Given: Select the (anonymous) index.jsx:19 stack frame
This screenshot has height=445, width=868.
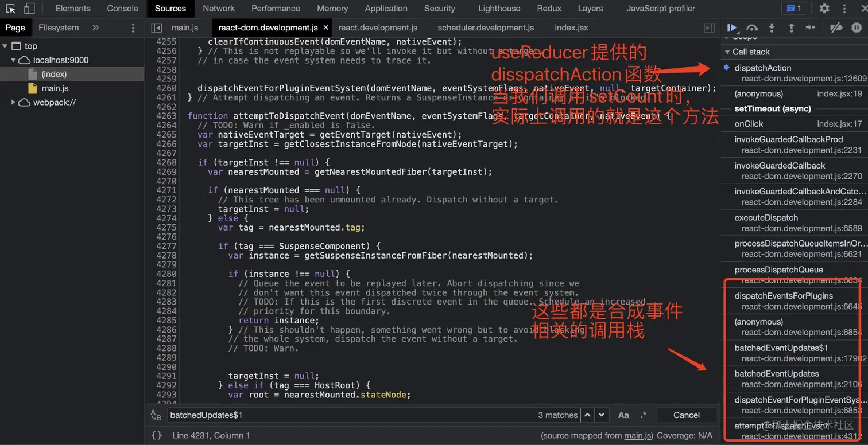Looking at the screenshot, I should (x=794, y=93).
